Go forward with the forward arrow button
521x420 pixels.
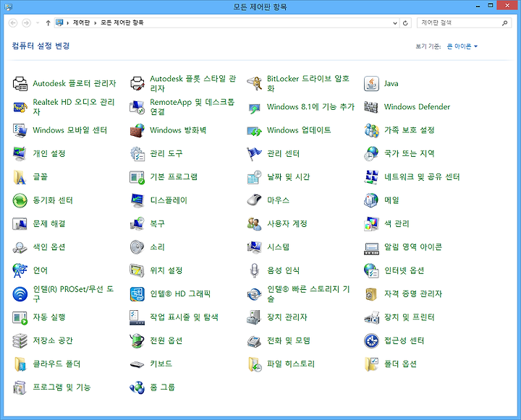pos(26,23)
